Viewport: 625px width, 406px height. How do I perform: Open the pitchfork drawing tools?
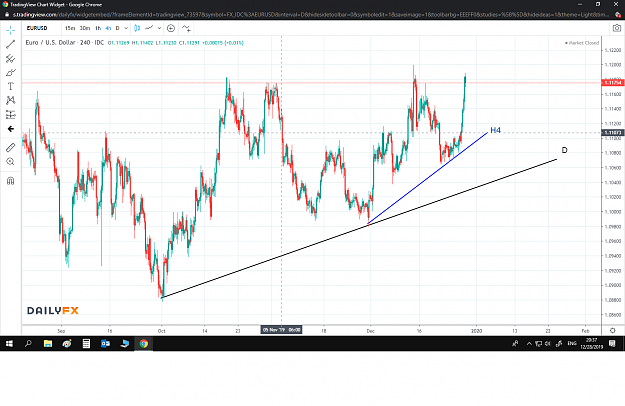pos(10,59)
